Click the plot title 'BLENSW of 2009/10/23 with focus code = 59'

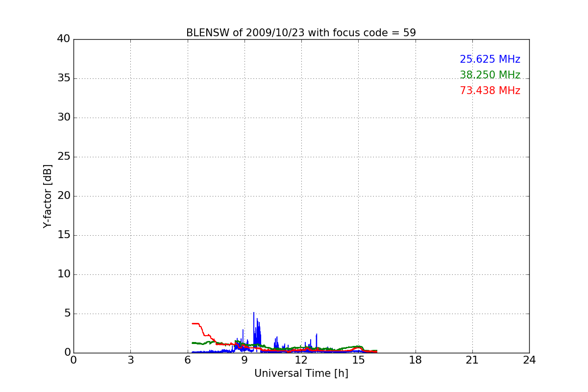301,33
